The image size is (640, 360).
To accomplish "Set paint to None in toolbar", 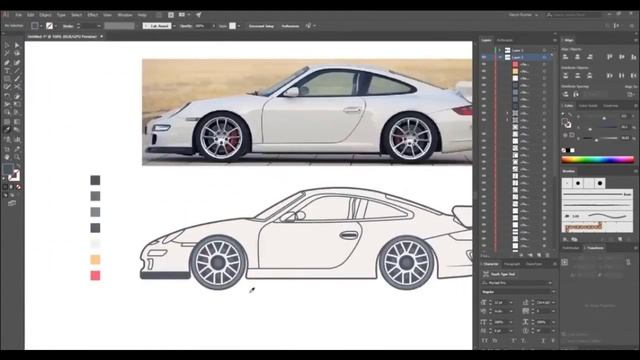I will [x=18, y=187].
